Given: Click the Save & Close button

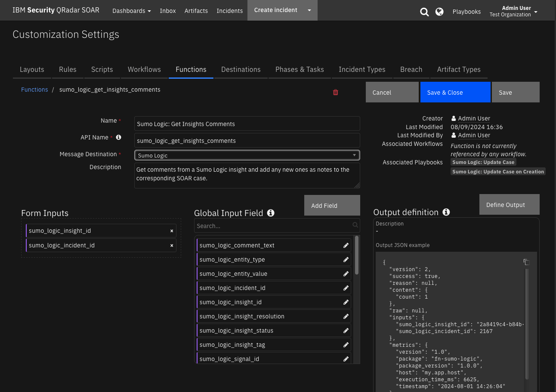Looking at the screenshot, I should click(x=455, y=92).
